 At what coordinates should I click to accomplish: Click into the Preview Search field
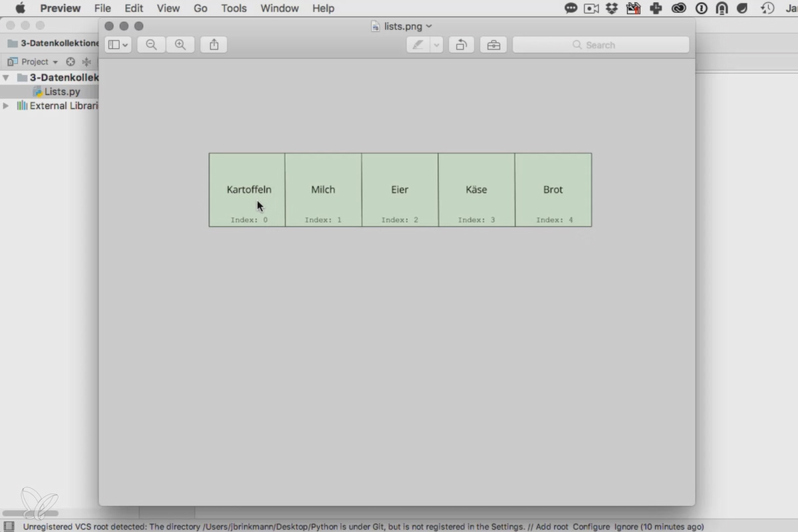point(600,45)
